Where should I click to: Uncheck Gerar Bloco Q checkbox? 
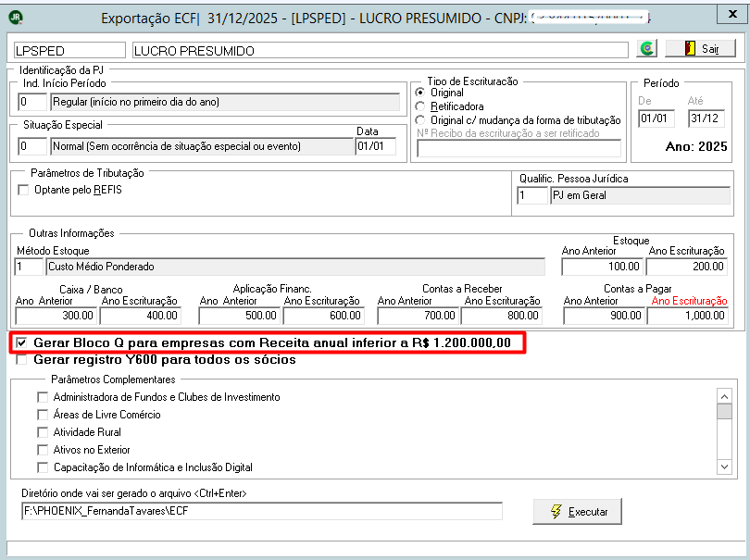[21, 342]
